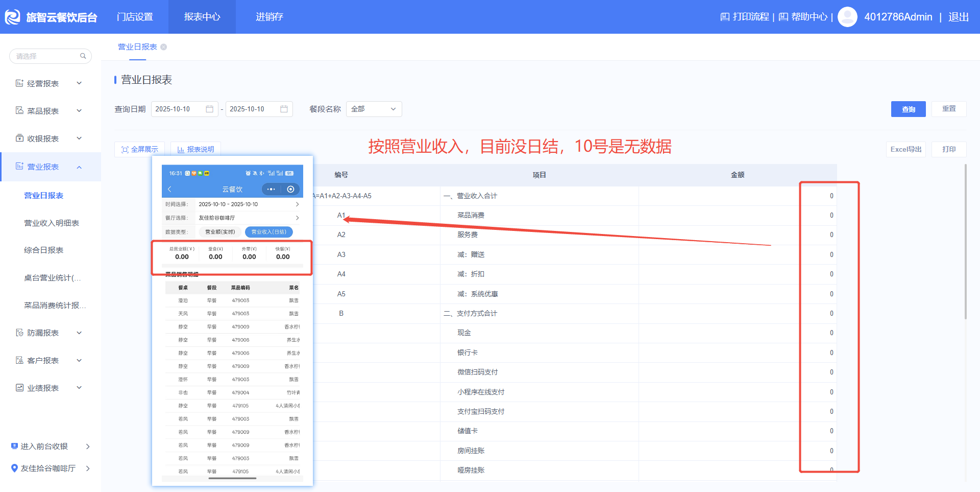Click the blue 查询 button

(909, 109)
